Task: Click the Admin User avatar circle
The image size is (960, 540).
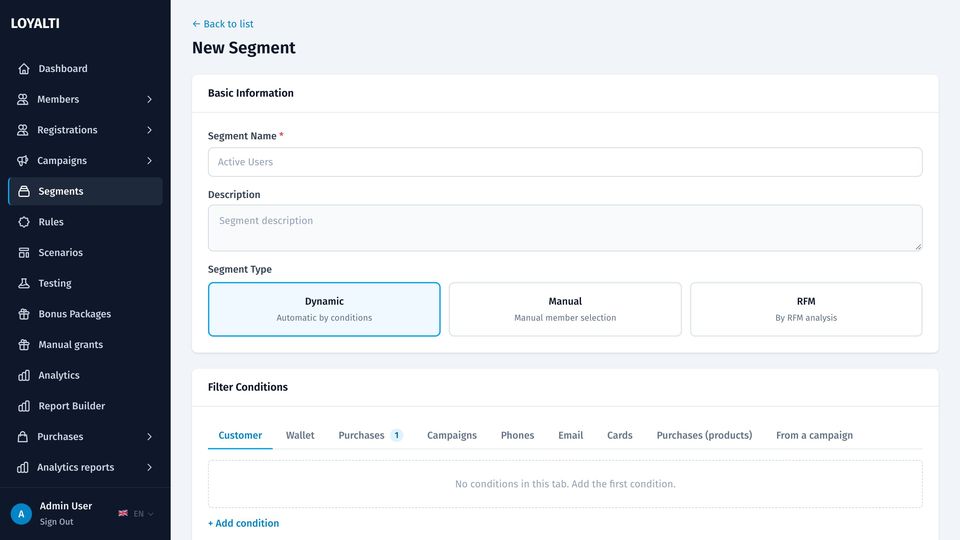Action: click(x=21, y=514)
